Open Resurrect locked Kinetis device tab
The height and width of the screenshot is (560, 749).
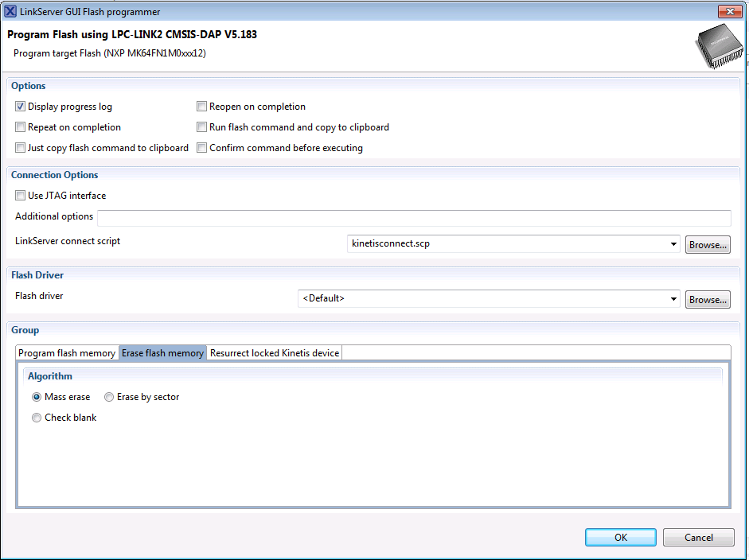click(x=275, y=353)
